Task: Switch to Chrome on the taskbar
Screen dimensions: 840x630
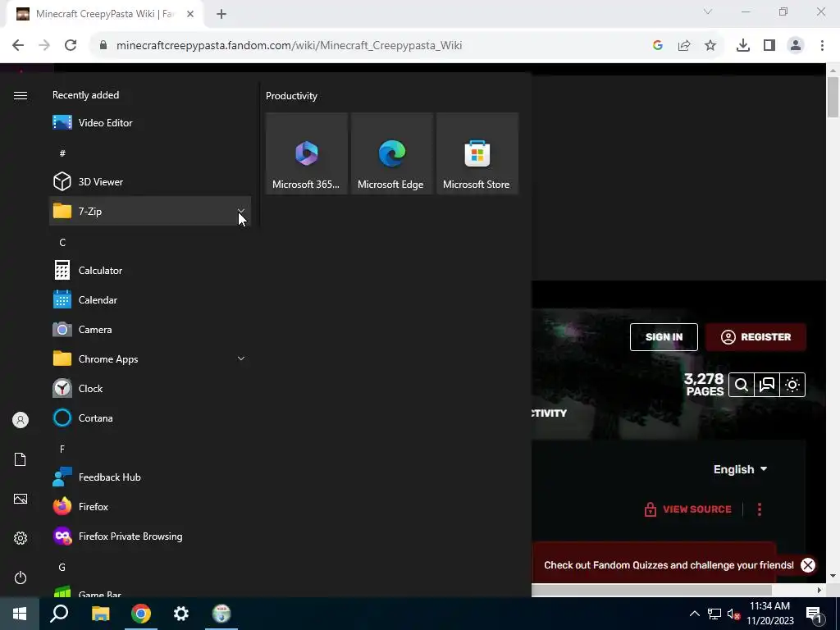Action: tap(141, 614)
